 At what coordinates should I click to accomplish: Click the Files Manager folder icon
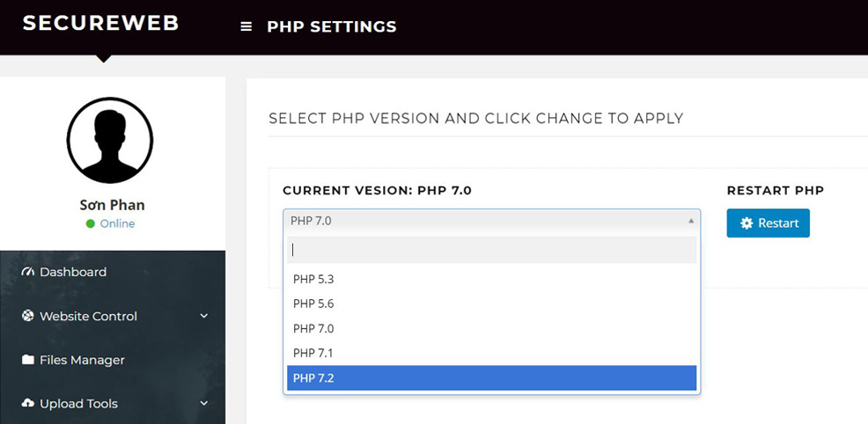(27, 360)
